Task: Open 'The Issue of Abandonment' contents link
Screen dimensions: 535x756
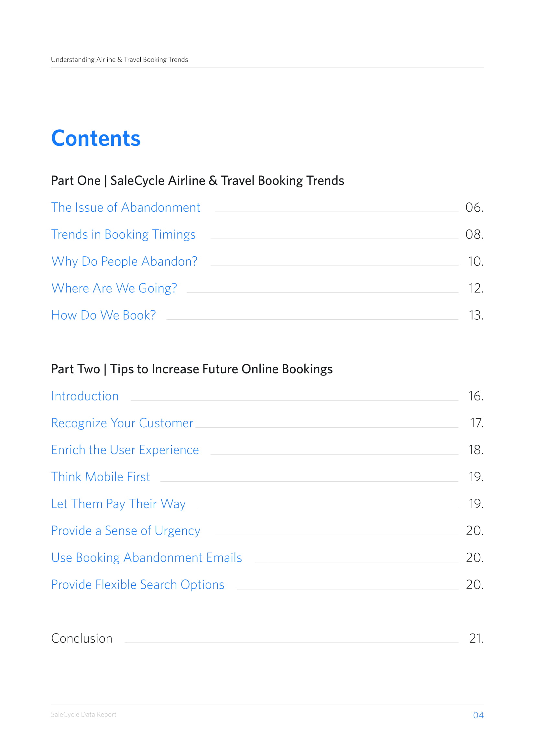Action: tap(126, 208)
